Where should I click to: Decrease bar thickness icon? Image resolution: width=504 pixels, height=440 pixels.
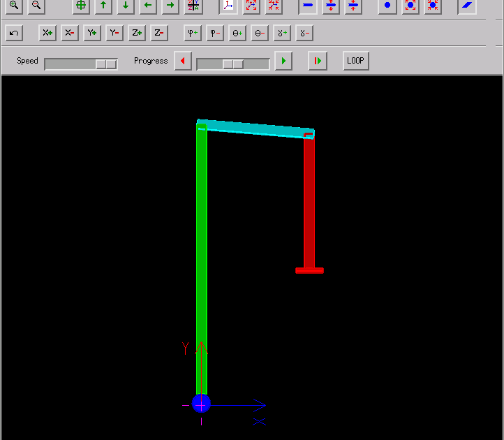coord(353,5)
